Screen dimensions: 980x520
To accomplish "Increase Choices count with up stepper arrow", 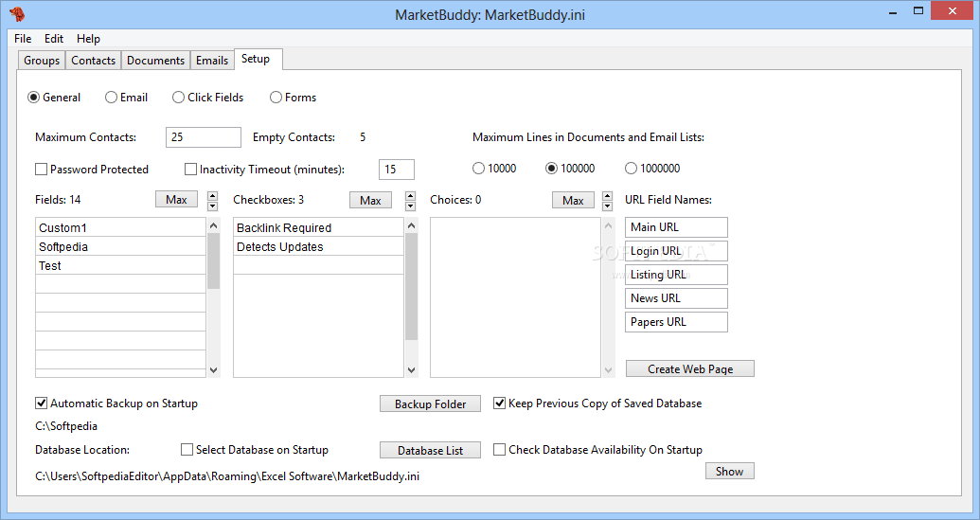I will point(608,196).
